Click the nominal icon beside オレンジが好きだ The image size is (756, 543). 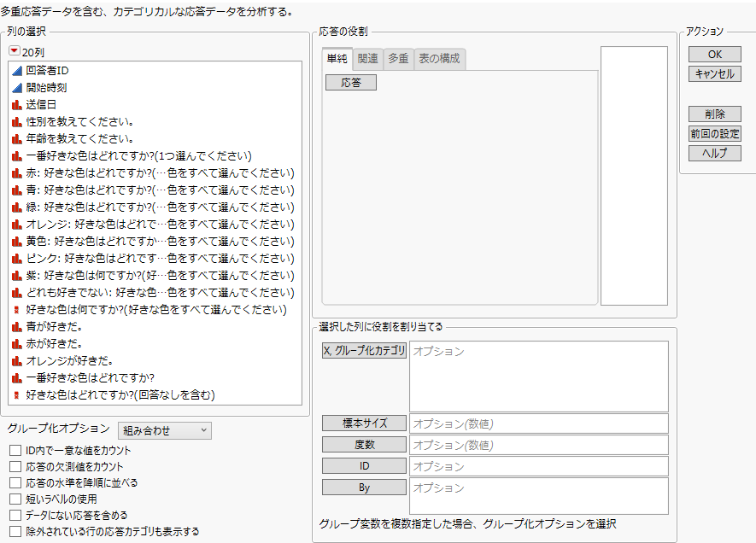(x=15, y=360)
